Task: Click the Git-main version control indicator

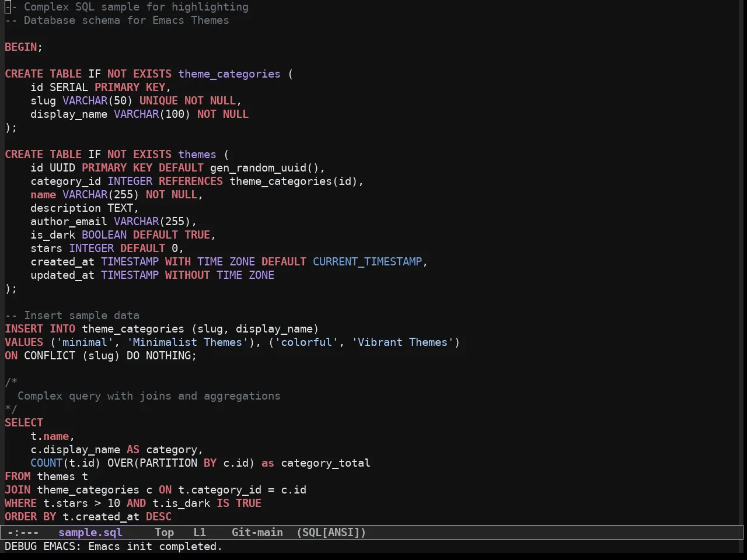Action: [257, 533]
